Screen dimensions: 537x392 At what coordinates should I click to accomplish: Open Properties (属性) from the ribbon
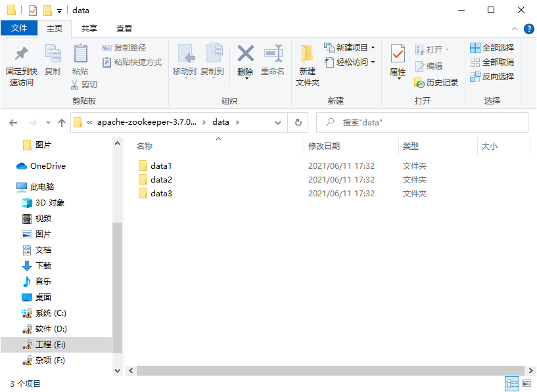[x=398, y=55]
